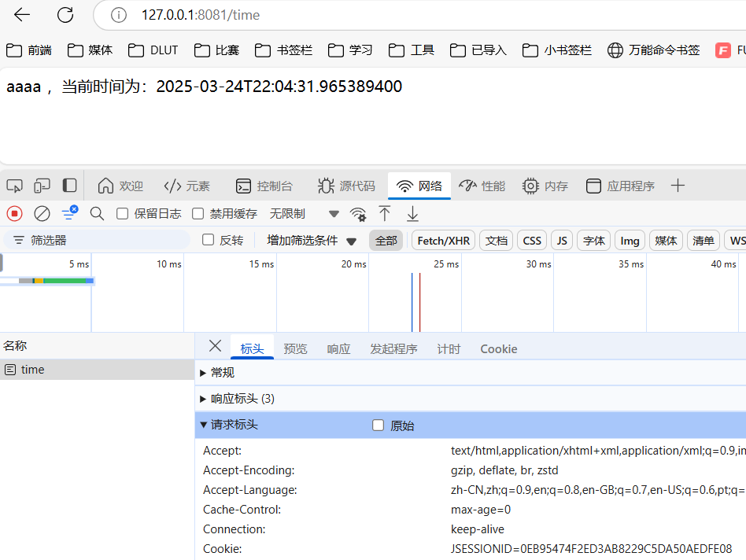Open the Cookie details tab
746x560 pixels.
pyautogui.click(x=499, y=349)
